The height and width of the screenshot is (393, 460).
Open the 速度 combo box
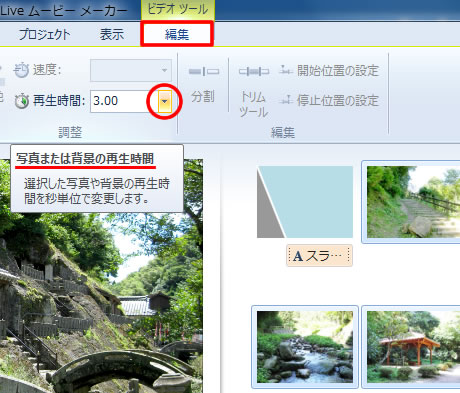(131, 70)
